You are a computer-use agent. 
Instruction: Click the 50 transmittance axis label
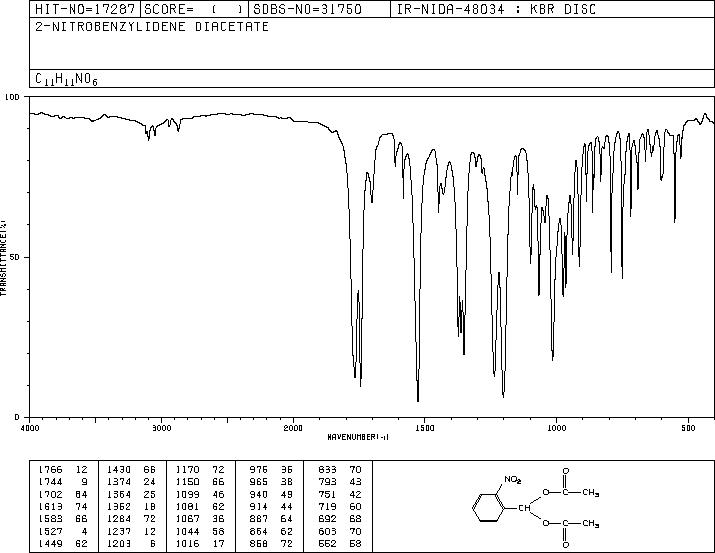[14, 257]
